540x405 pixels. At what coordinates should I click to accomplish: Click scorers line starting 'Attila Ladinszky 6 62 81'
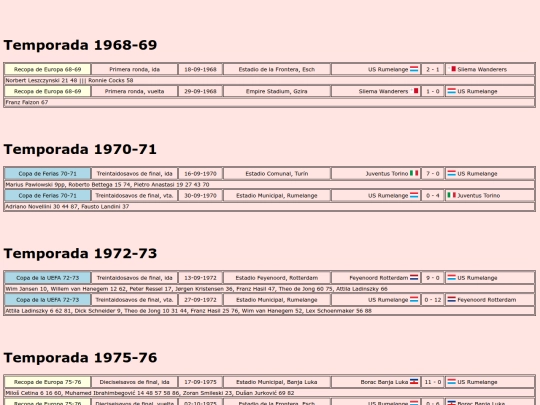click(x=269, y=311)
